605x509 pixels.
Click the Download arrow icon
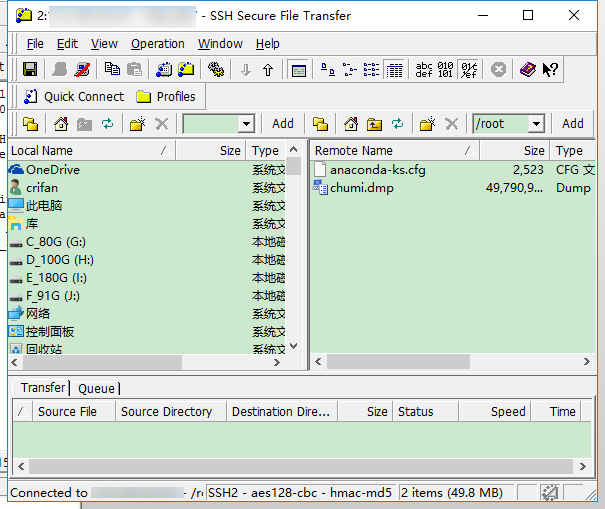coord(246,70)
